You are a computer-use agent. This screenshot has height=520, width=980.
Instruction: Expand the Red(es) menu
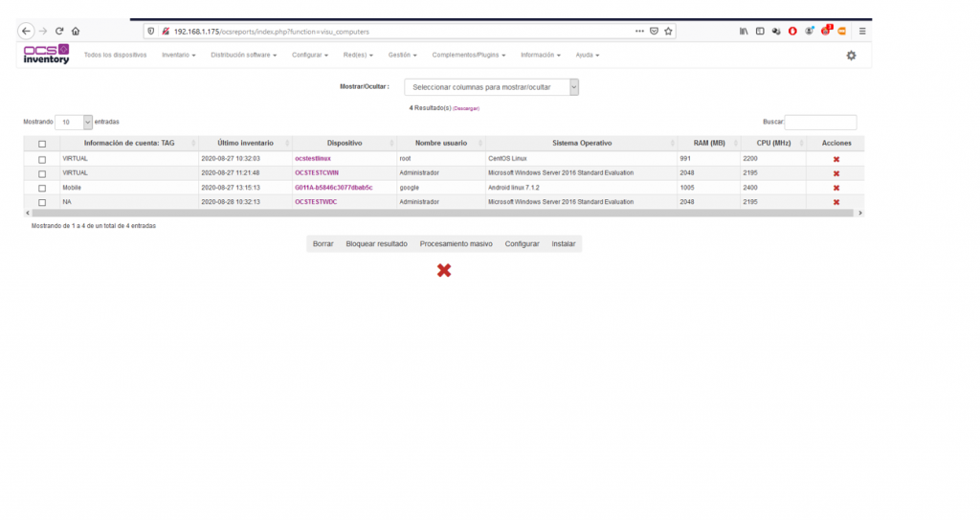[358, 56]
